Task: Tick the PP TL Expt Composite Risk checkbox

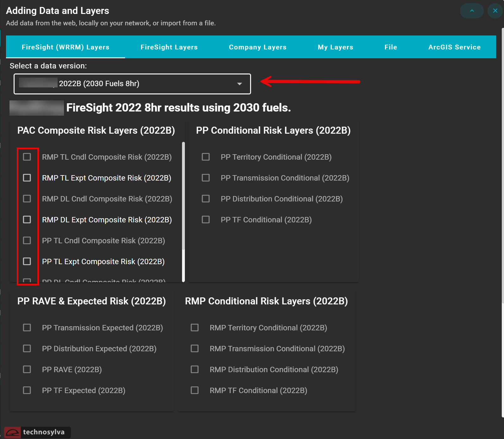Action: coord(27,261)
